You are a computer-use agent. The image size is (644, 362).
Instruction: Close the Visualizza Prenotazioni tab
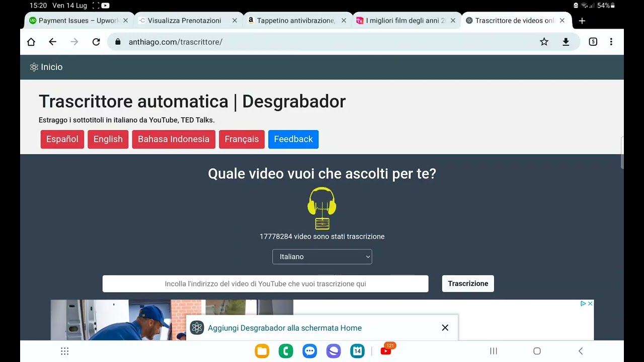[x=234, y=21]
